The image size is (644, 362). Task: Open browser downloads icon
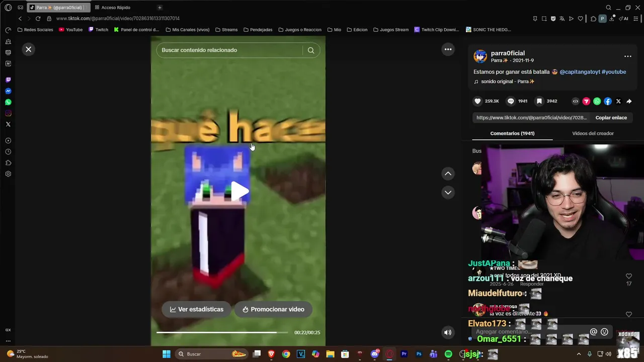pyautogui.click(x=612, y=19)
